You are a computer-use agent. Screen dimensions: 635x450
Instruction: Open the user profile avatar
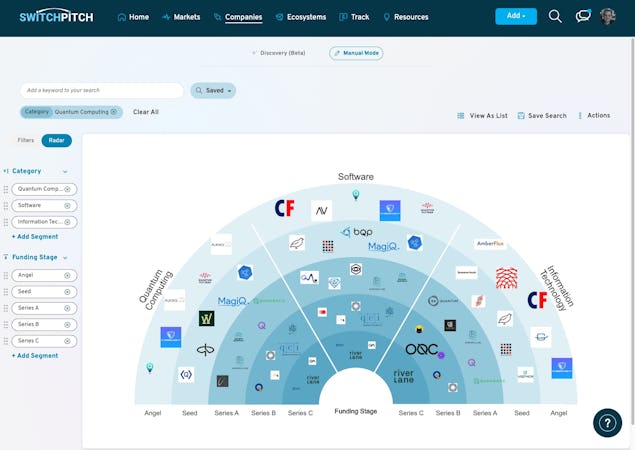pyautogui.click(x=607, y=17)
